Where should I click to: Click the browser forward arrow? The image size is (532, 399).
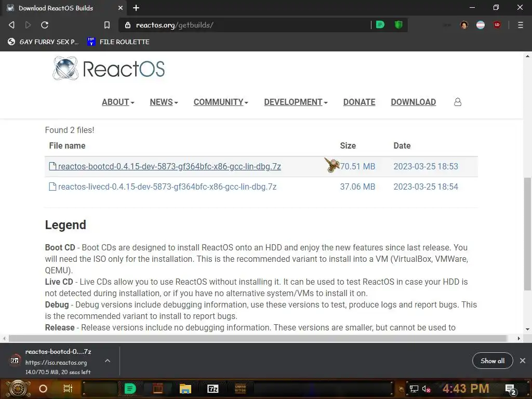pyautogui.click(x=28, y=25)
